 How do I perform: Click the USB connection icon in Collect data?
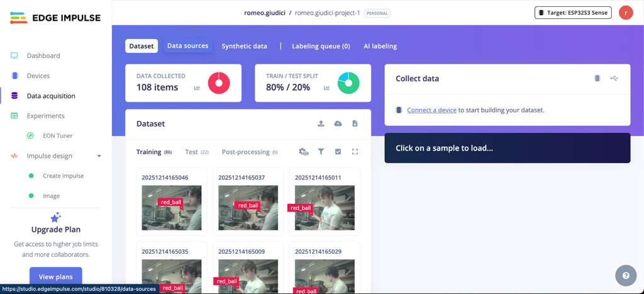pyautogui.click(x=614, y=79)
